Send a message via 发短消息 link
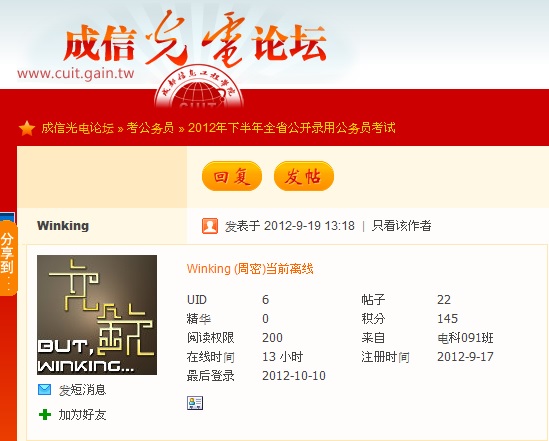Screen dimensions: 549x441 click(x=82, y=390)
